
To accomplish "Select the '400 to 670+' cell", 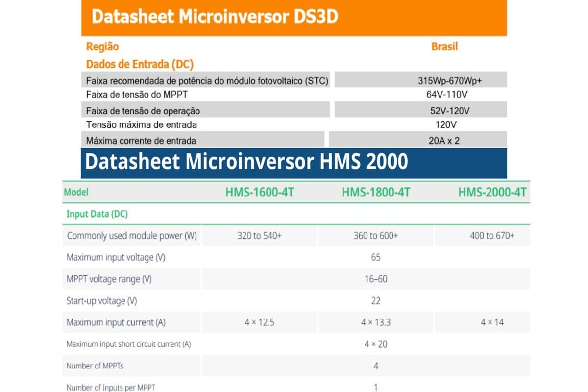I will [492, 236].
